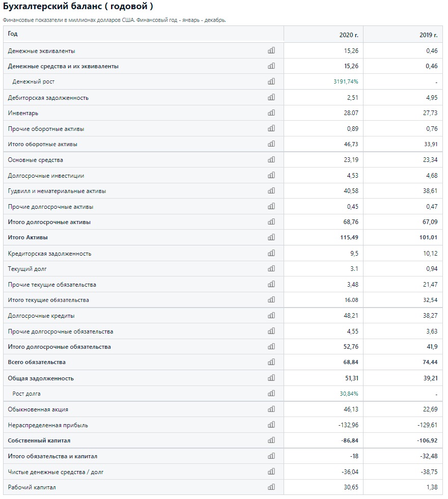
Task: Click the Инвентарь row label
Action: click(23, 113)
